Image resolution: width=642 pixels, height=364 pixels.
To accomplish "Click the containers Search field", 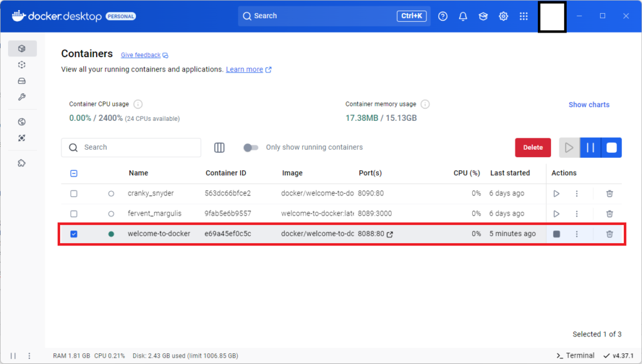I will click(131, 148).
